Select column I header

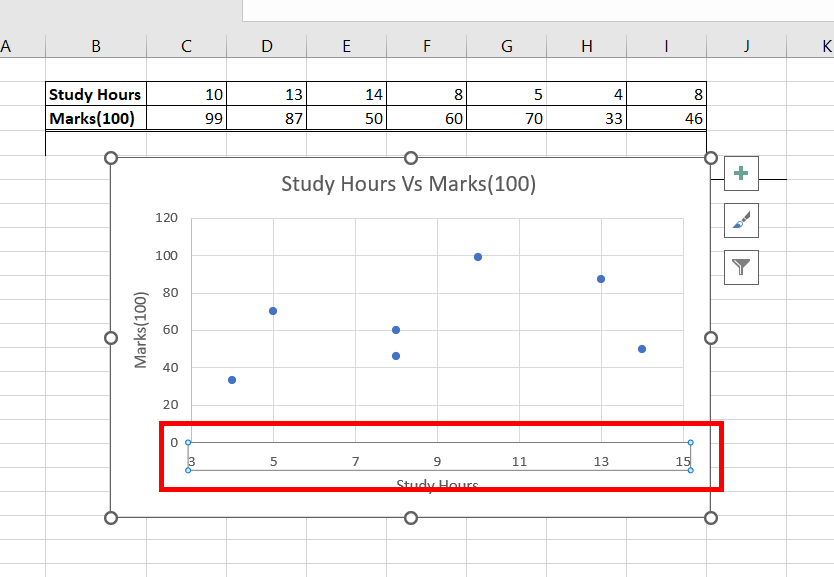[666, 46]
